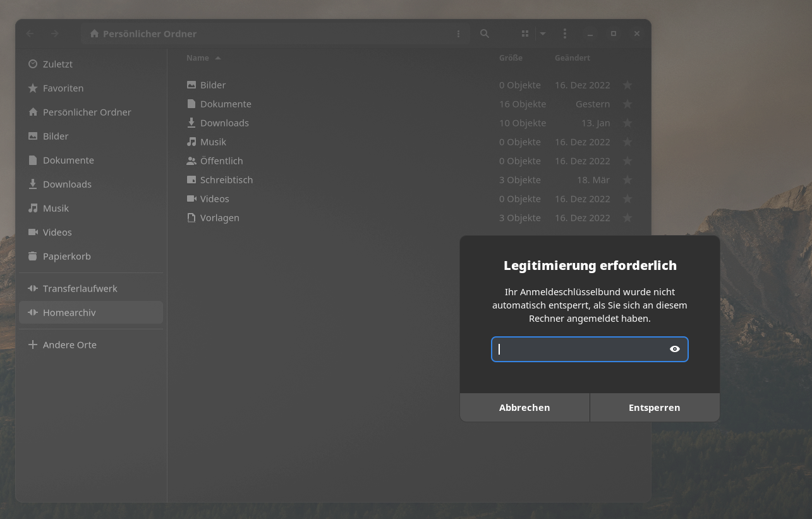Open the Schreibtisch folder
The width and height of the screenshot is (812, 519).
[x=226, y=180]
